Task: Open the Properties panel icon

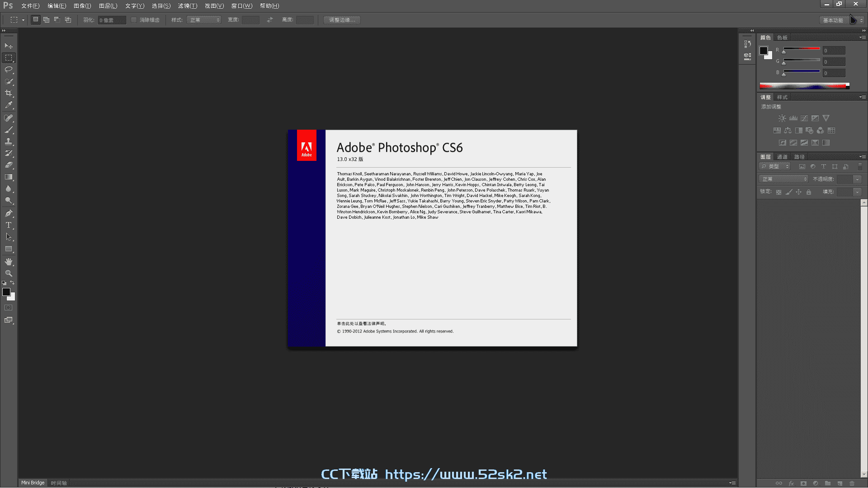Action: pos(747,56)
